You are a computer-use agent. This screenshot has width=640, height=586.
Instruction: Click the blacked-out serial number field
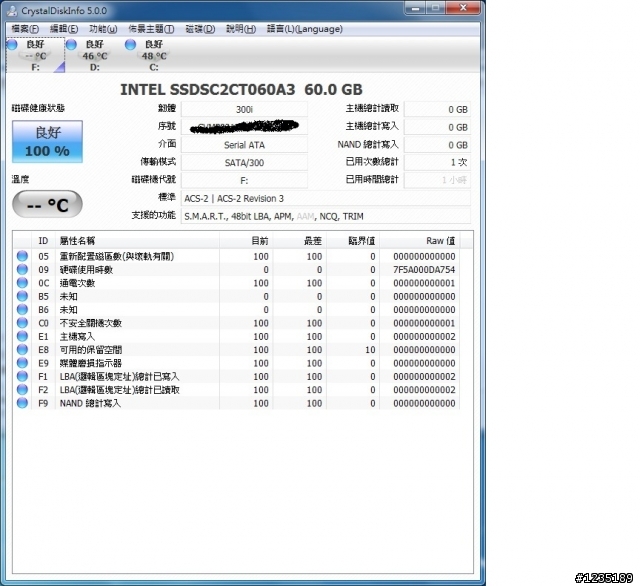[244, 127]
